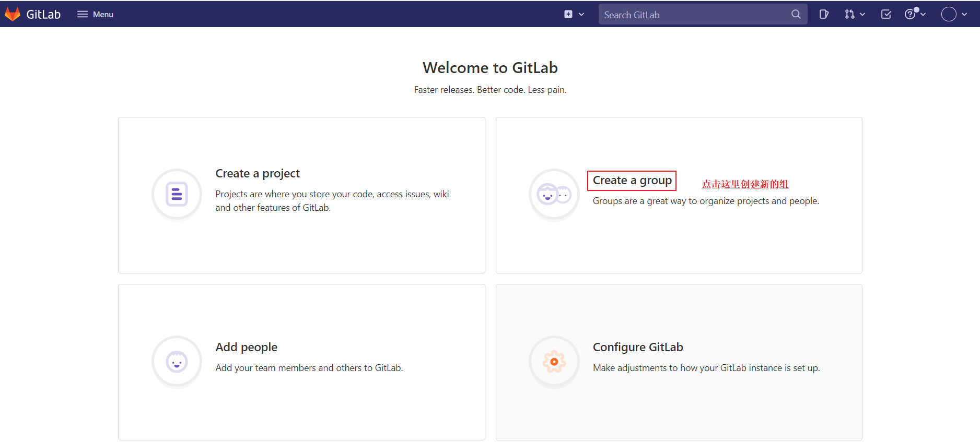Open the Configure GitLab card title
The width and height of the screenshot is (980, 442).
pyautogui.click(x=638, y=347)
